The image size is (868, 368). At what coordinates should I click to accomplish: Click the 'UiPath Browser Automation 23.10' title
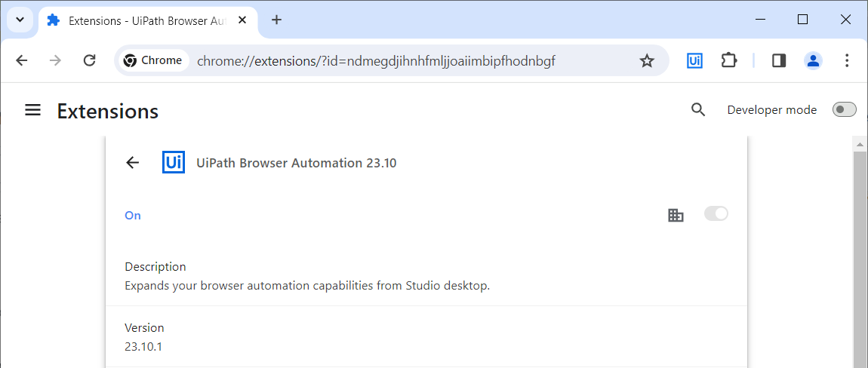pyautogui.click(x=297, y=163)
